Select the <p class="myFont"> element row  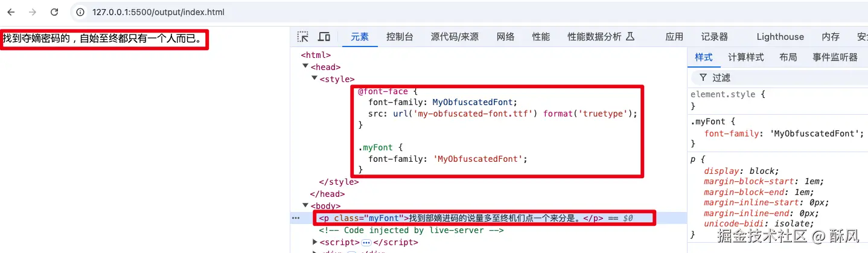[488, 218]
